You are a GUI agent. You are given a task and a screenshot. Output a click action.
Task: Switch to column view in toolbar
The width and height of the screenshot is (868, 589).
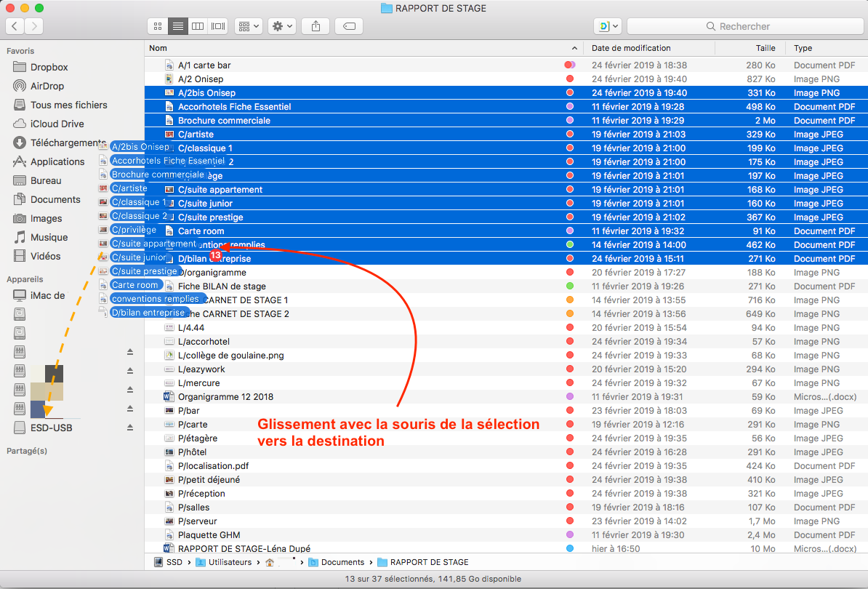[x=197, y=26]
